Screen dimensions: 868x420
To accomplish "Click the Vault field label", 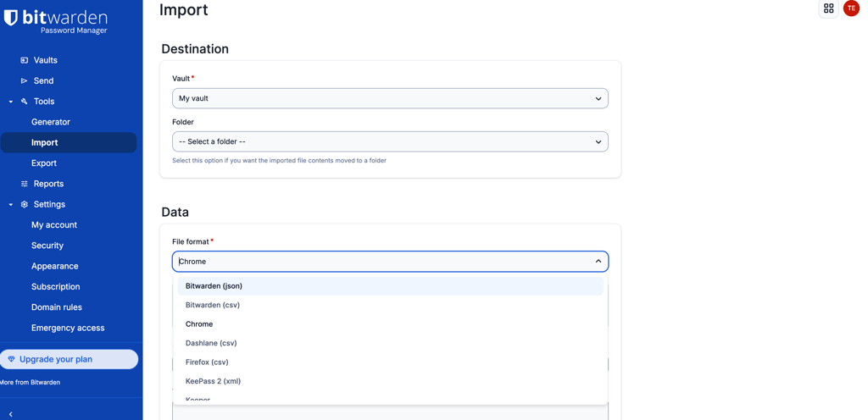I will click(181, 79).
